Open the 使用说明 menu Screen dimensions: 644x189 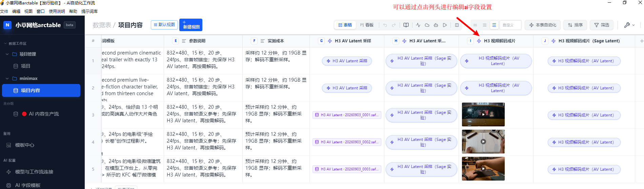[x=57, y=11]
